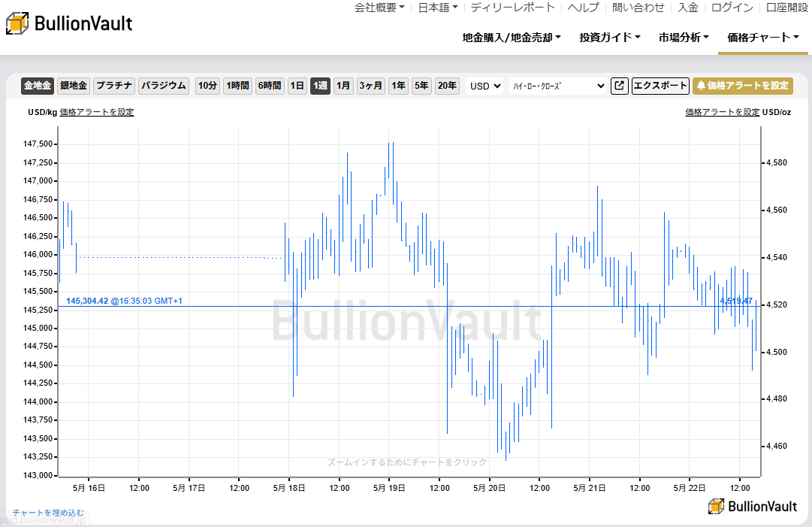Click the 5月 22日 date axis label

(690, 488)
